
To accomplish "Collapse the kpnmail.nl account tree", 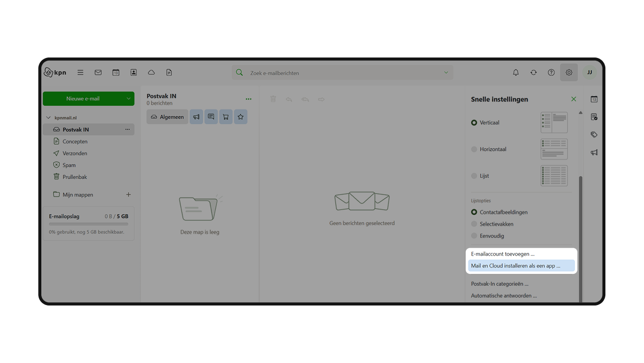I will 48,118.
